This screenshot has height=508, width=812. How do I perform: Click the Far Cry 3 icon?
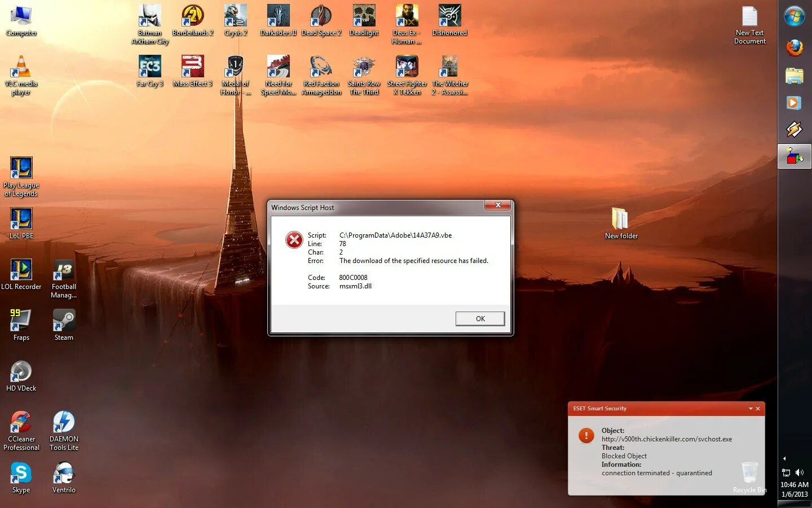(150, 71)
